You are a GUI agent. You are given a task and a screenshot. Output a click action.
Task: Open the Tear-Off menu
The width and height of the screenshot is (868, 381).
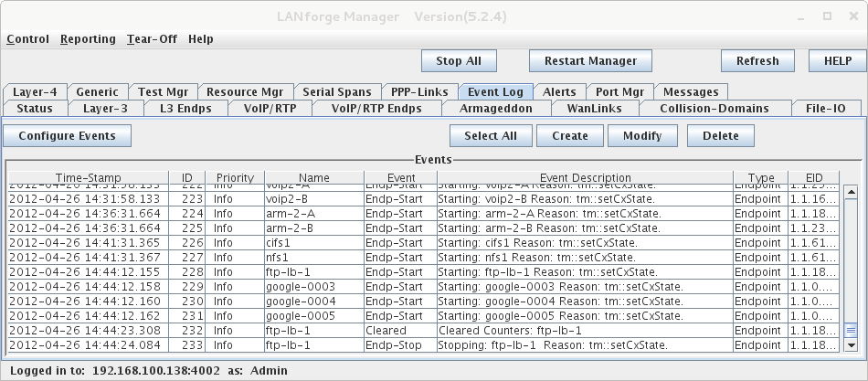pos(152,39)
